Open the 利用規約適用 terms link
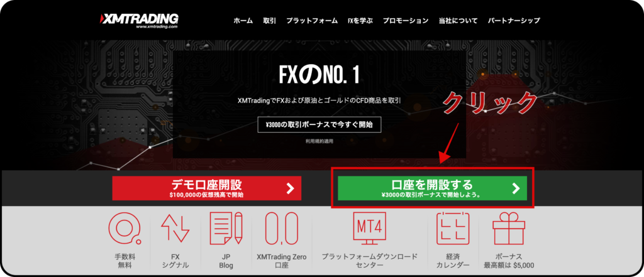The width and height of the screenshot is (644, 277). 319,141
